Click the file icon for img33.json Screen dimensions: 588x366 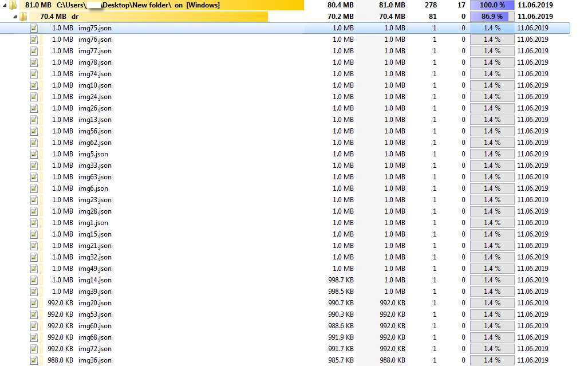[34, 166]
